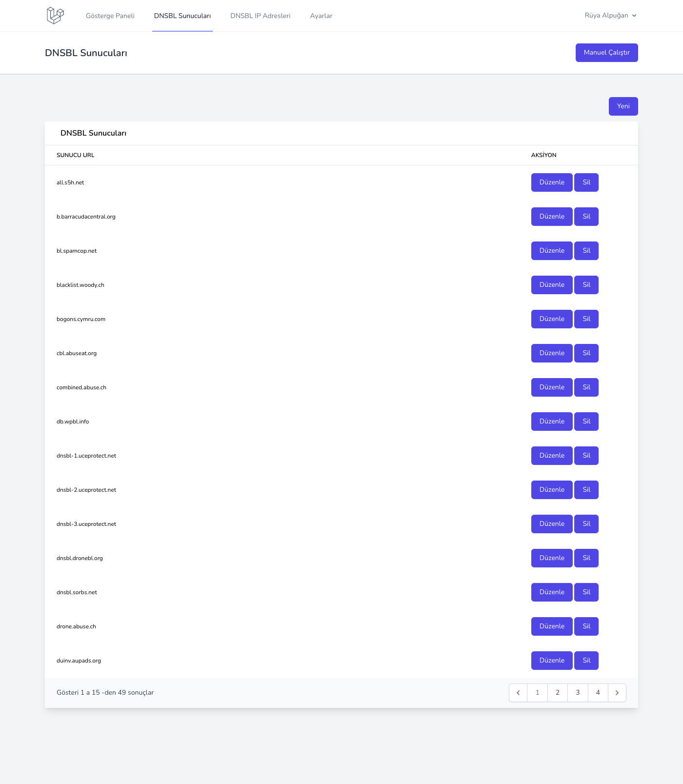Delete the all.s5h.net server
The image size is (683, 784).
[x=586, y=182]
